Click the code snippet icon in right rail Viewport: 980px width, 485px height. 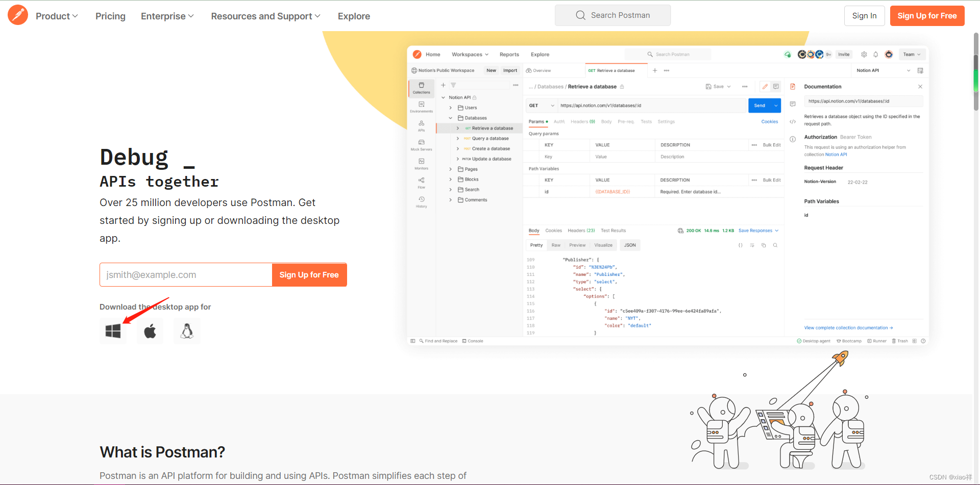point(793,121)
